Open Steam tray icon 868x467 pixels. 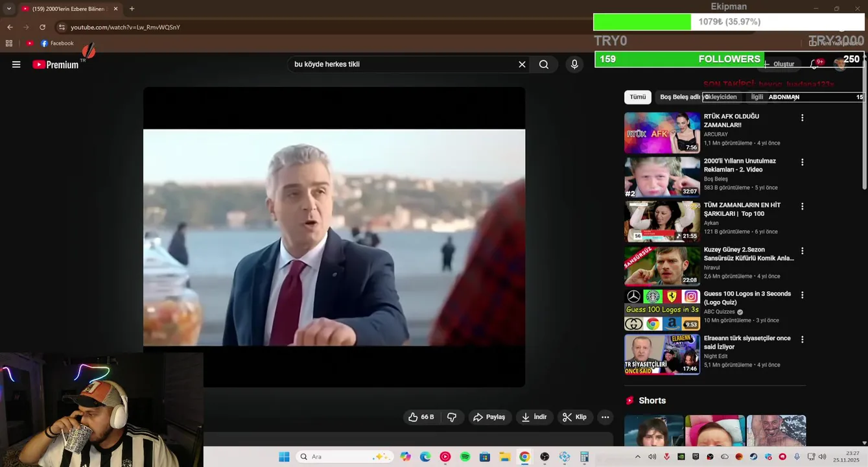point(753,457)
